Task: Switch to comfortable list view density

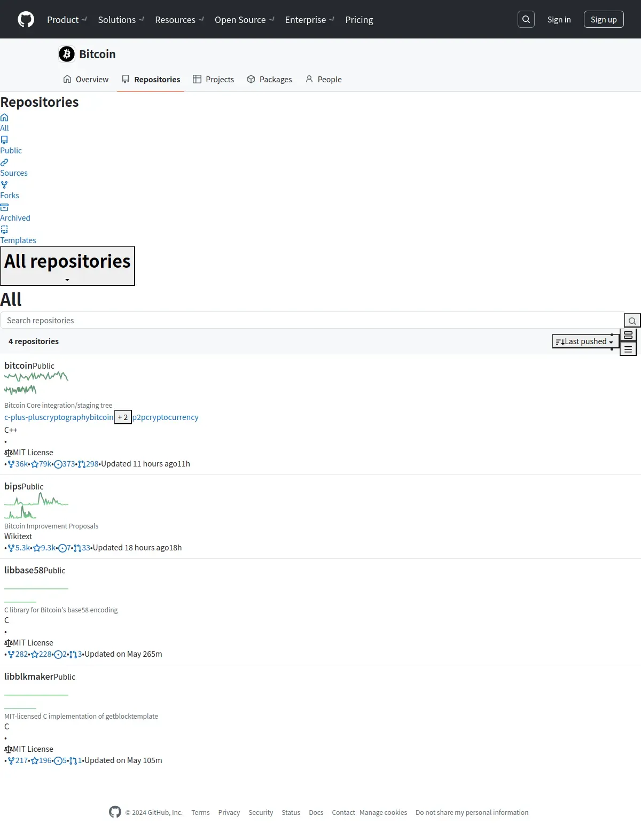Action: pos(628,335)
